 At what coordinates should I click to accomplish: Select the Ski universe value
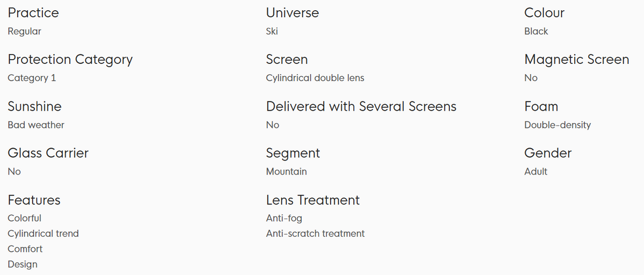(x=272, y=31)
